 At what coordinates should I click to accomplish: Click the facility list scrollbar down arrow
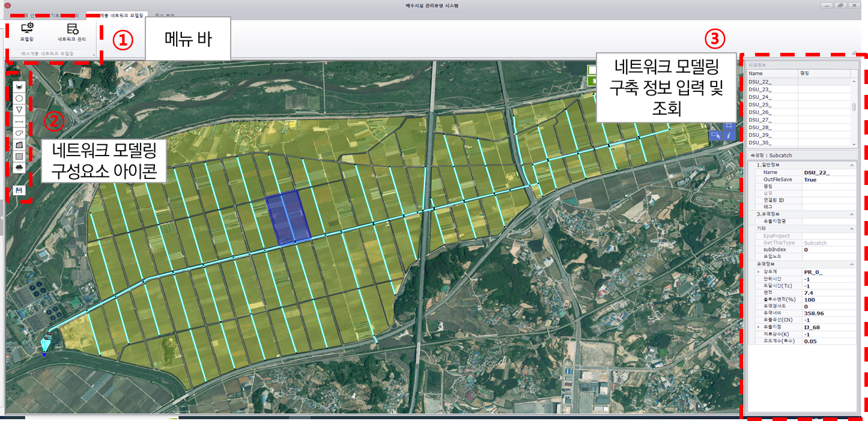[x=854, y=144]
